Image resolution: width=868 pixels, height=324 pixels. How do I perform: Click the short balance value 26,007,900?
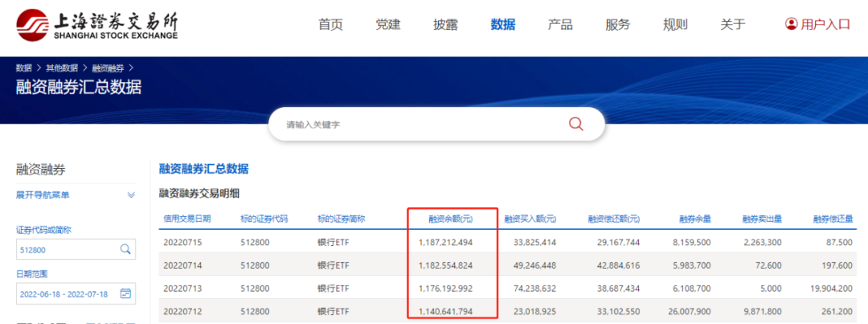(x=691, y=311)
